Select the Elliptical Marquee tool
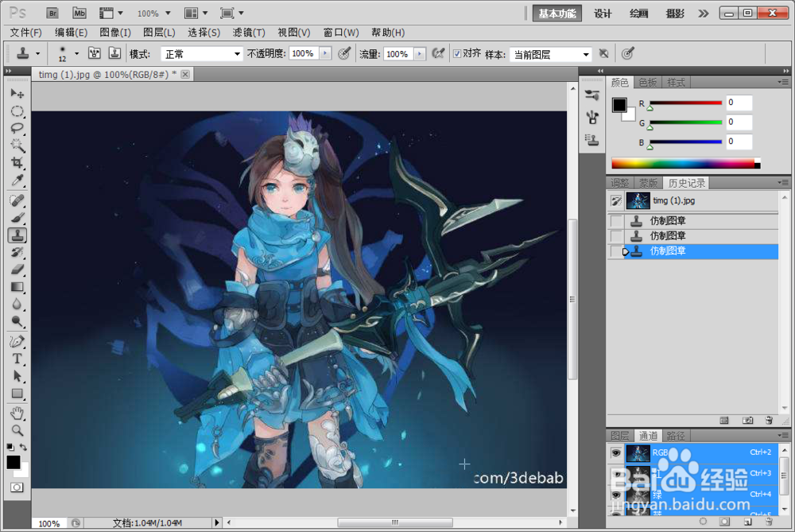Viewport: 795px width, 532px height. (x=17, y=111)
